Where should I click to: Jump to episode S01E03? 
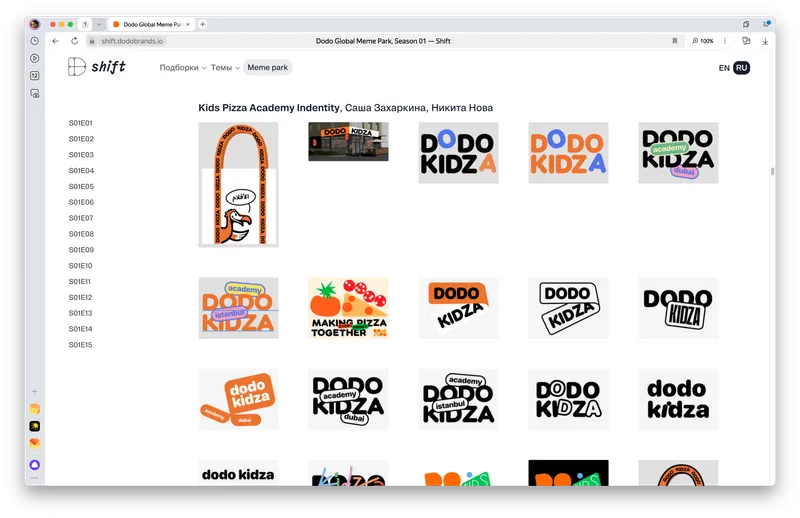[81, 155]
